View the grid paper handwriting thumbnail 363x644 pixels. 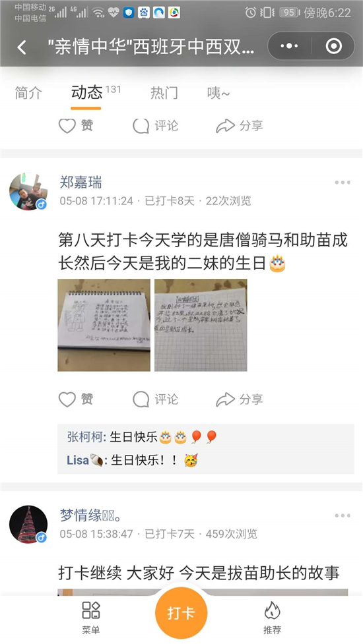(x=201, y=325)
